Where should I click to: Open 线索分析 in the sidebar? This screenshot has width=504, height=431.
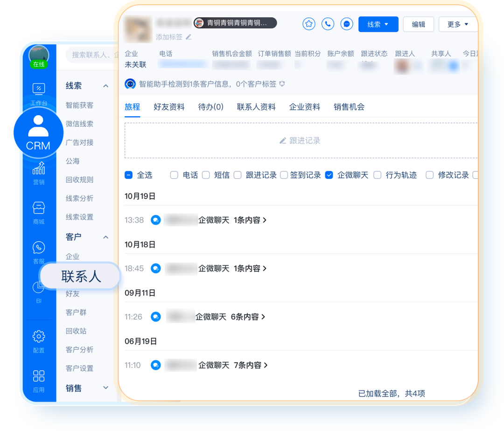(79, 198)
